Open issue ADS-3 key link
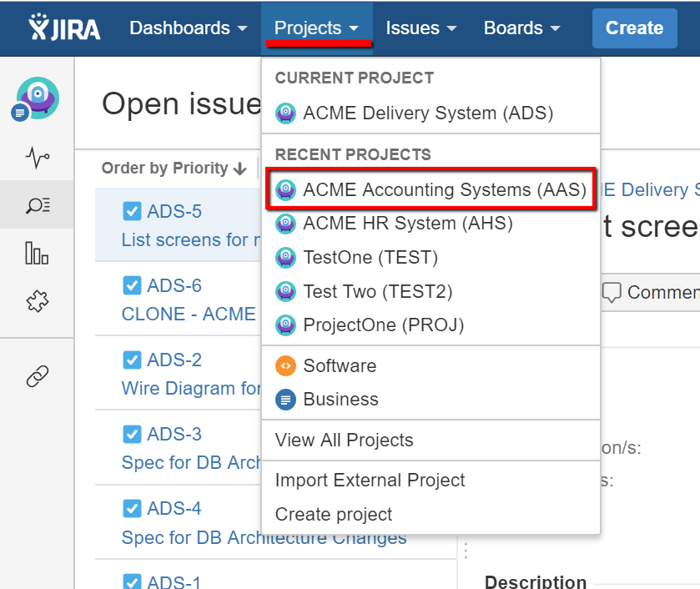Image resolution: width=700 pixels, height=589 pixels. (174, 434)
